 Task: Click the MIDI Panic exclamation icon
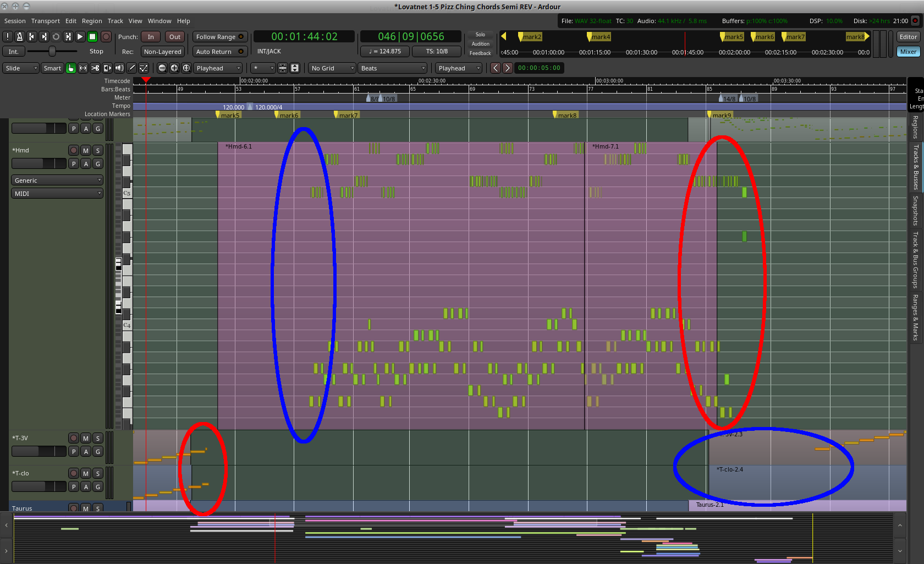[8, 37]
